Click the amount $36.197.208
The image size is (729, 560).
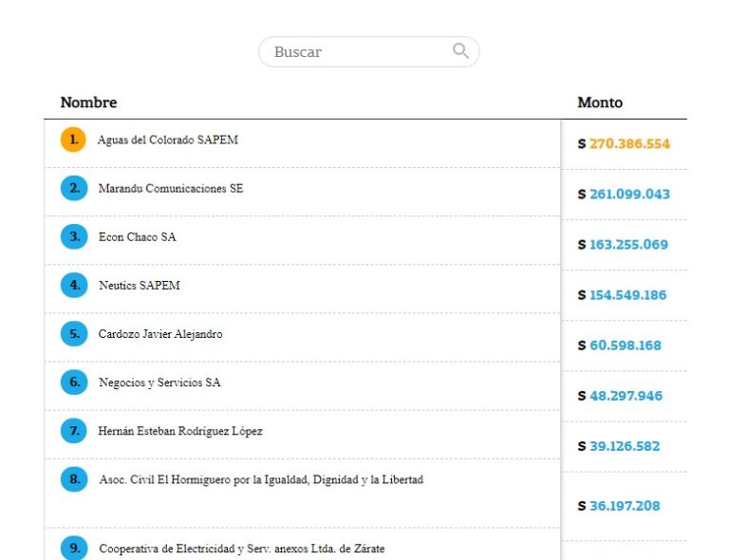click(x=624, y=506)
